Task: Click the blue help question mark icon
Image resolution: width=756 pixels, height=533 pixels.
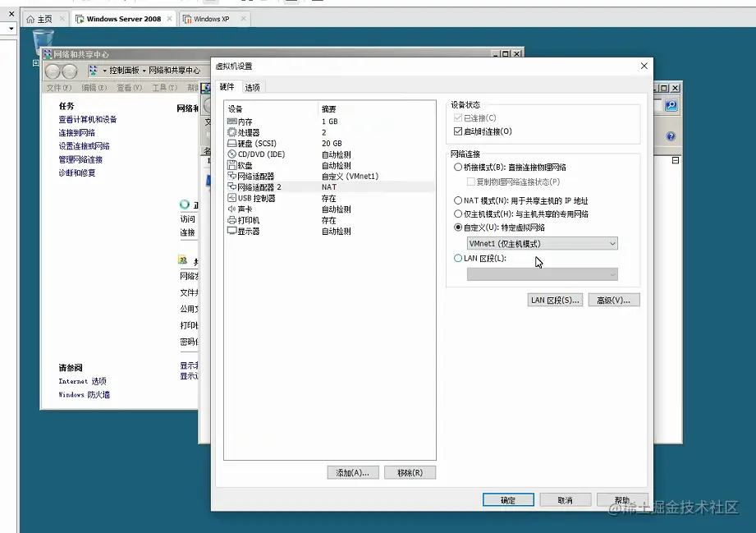Action: coord(671,136)
